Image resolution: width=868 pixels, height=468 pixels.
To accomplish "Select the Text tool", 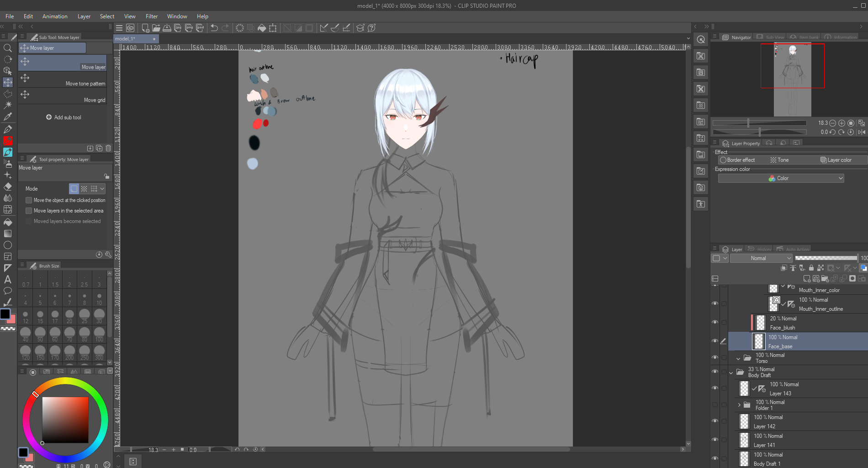I will 8,279.
